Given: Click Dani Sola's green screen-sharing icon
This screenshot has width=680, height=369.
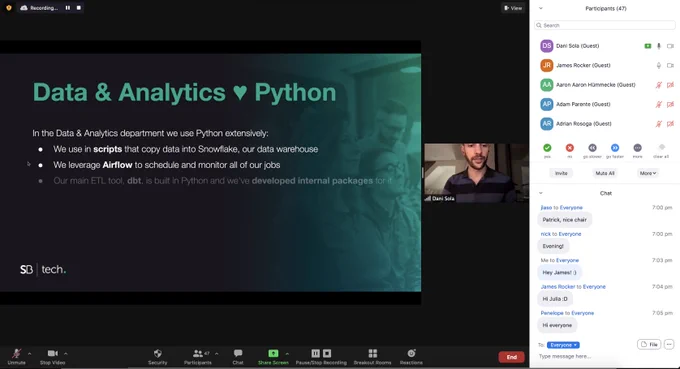Looking at the screenshot, I should [x=647, y=46].
